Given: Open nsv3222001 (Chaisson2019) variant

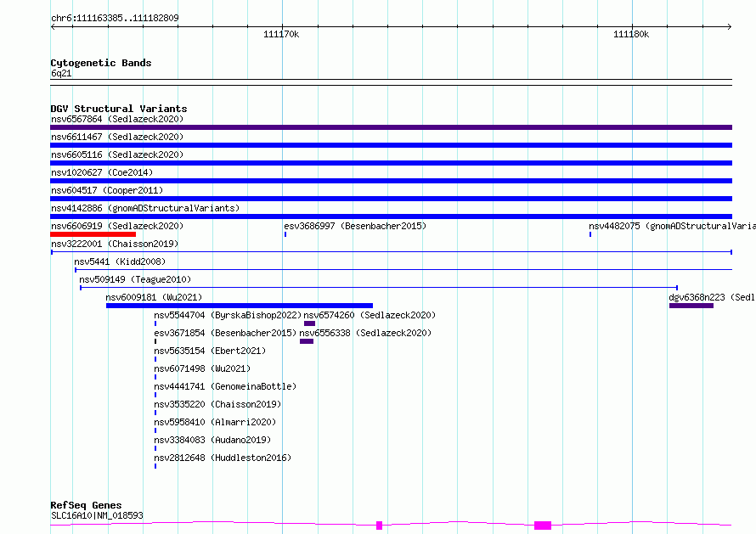Looking at the screenshot, I should pyautogui.click(x=115, y=244).
